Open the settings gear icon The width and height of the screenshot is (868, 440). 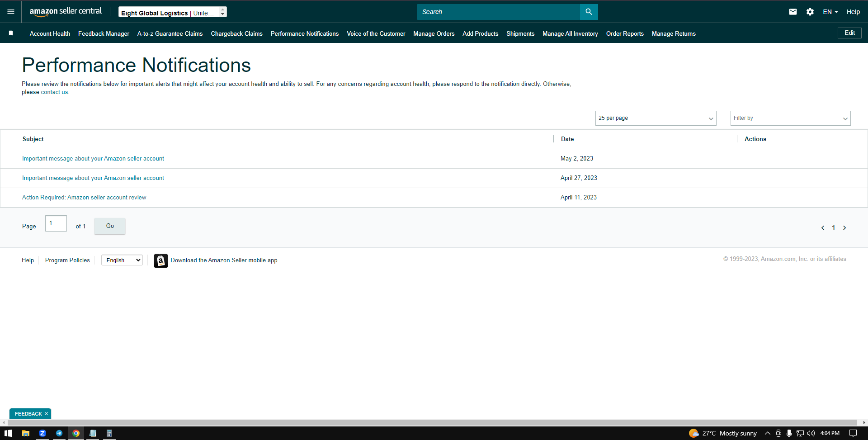pyautogui.click(x=810, y=12)
